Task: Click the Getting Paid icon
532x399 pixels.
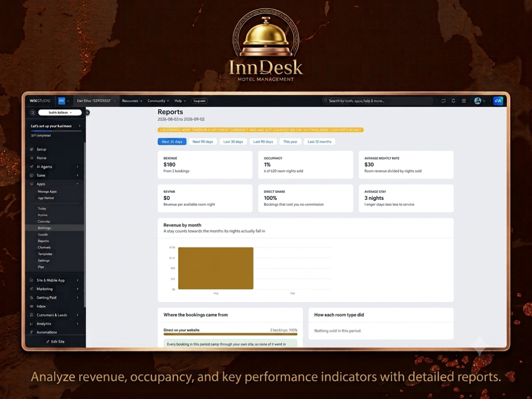Action: point(31,297)
